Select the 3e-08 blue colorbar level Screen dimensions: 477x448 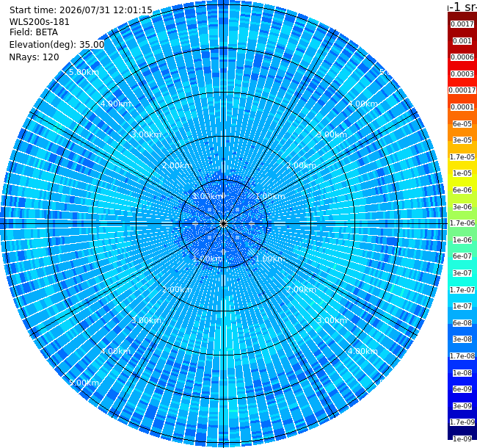click(462, 339)
